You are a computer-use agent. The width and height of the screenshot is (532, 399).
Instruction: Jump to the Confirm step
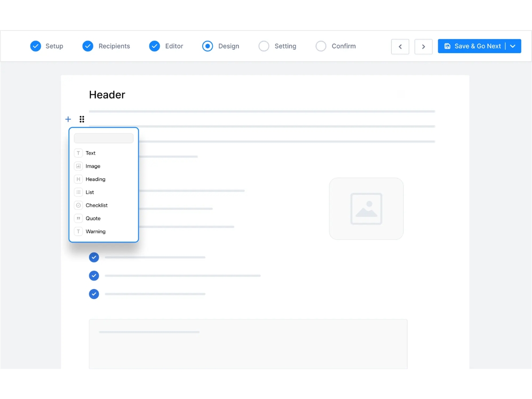click(336, 46)
